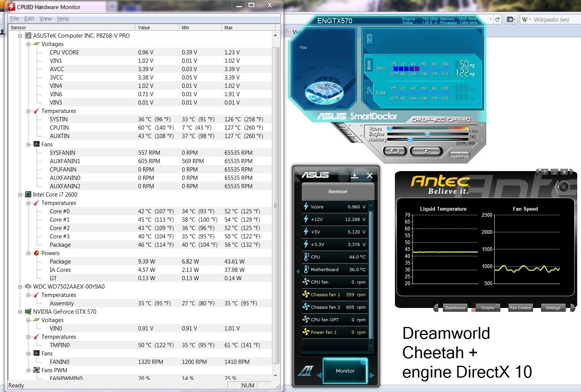Select the CPUTIN temperature row
This screenshot has height=392, width=581.
point(160,127)
